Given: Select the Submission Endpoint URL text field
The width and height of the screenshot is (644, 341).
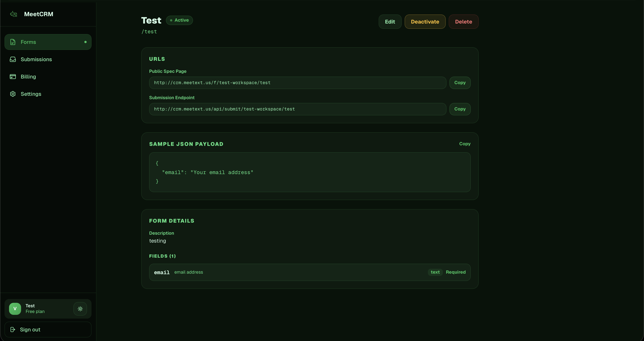Looking at the screenshot, I should coord(298,109).
